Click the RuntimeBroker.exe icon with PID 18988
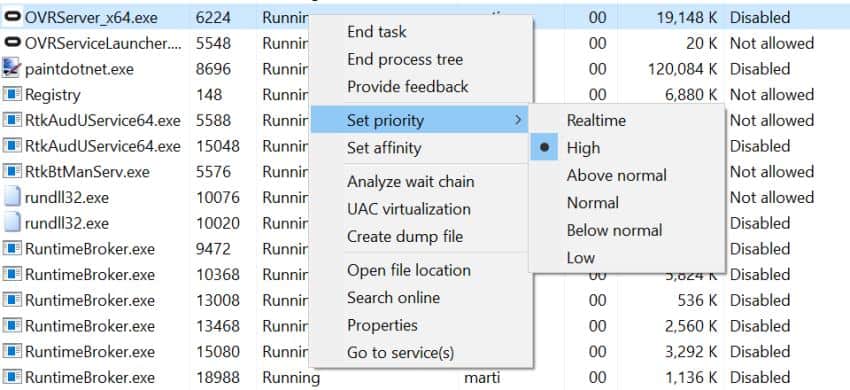The image size is (850, 390). click(12, 377)
